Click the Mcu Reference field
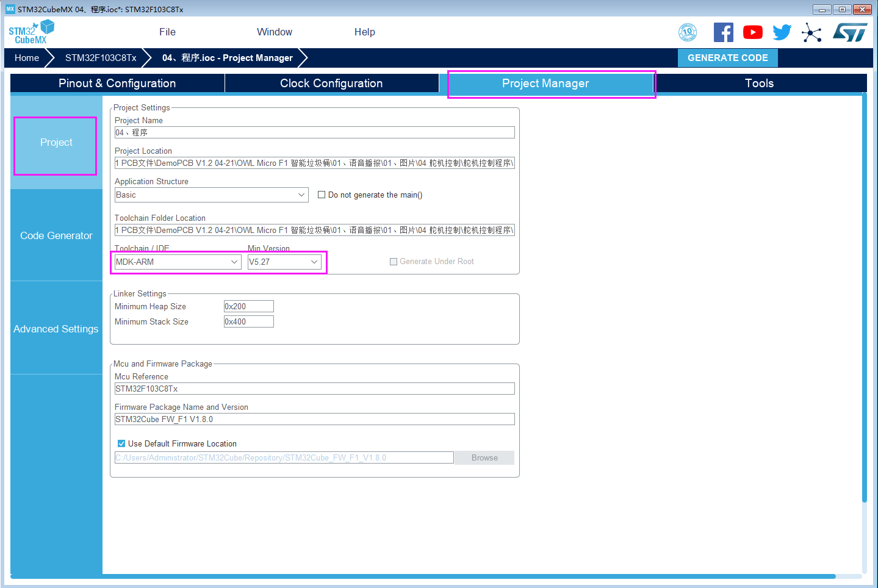This screenshot has width=878, height=588. [315, 389]
